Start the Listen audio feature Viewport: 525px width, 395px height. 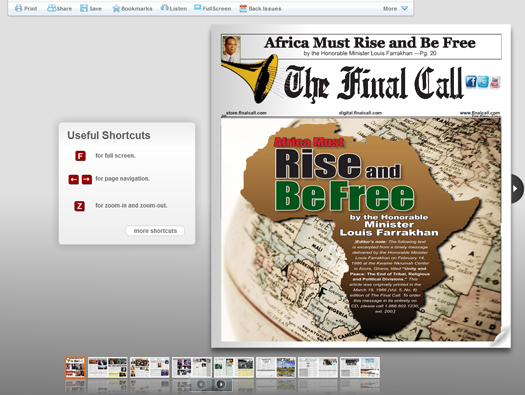[173, 8]
